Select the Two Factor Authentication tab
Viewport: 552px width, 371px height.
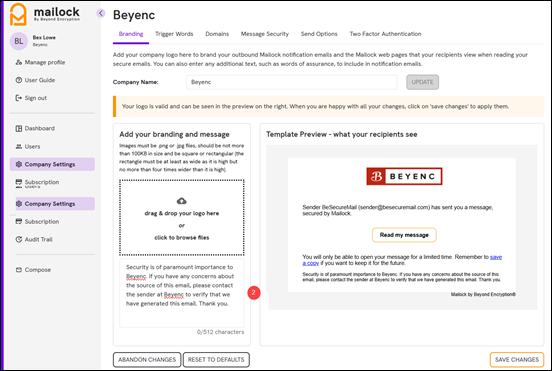385,34
